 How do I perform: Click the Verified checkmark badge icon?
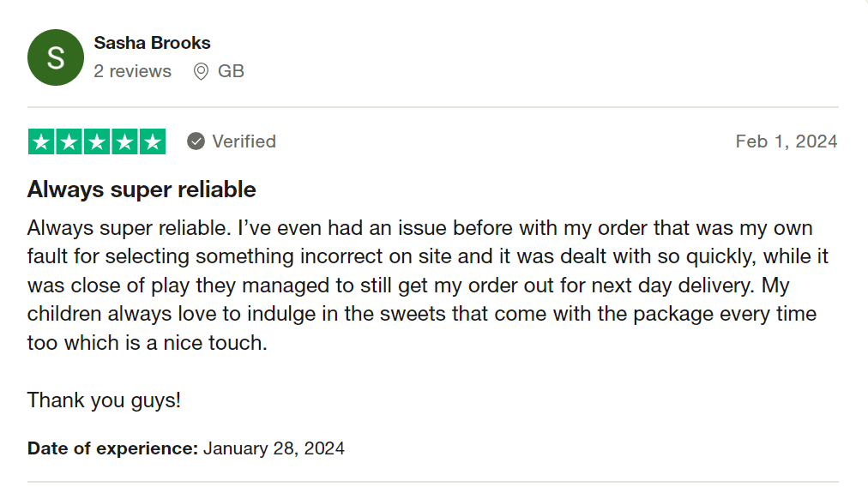196,141
